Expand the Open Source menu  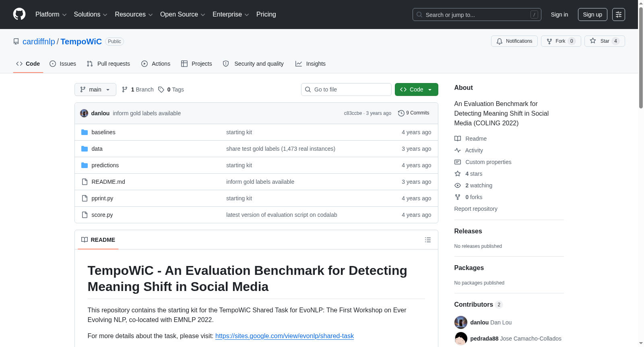(183, 15)
